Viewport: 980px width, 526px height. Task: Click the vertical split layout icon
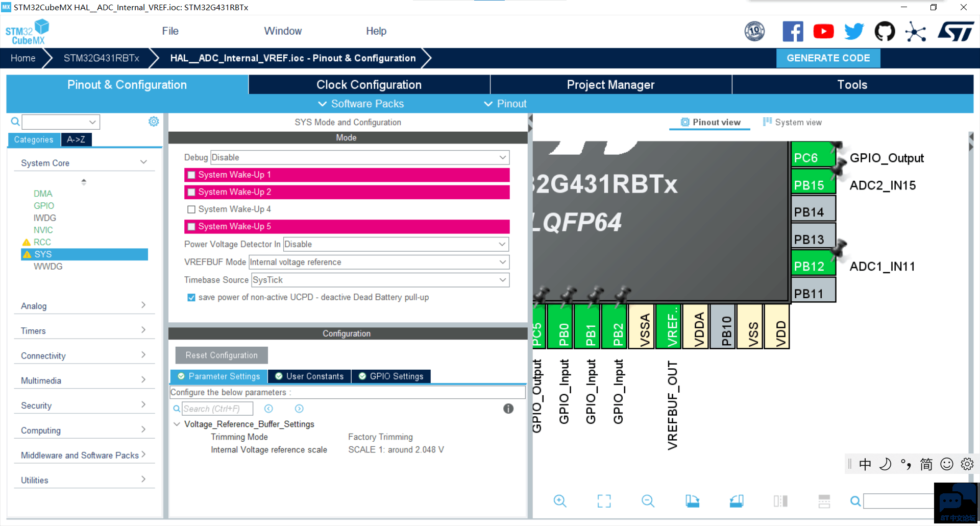(x=780, y=501)
